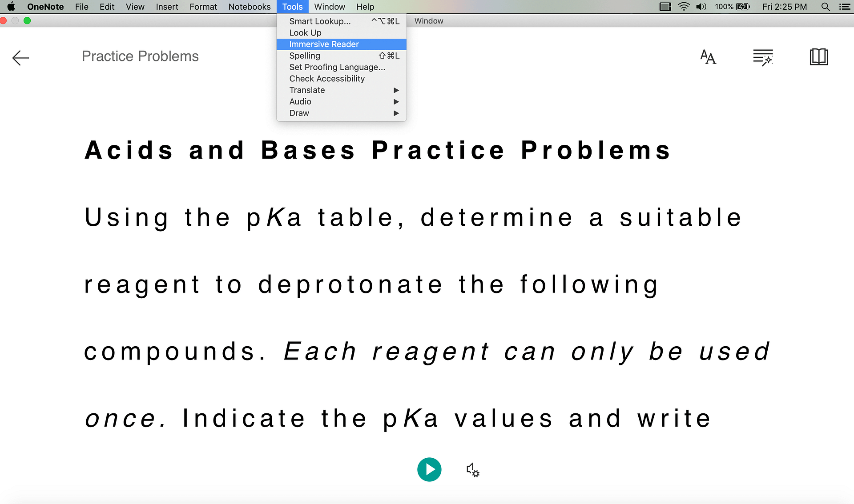Click the Play button for audio playback
This screenshot has width=854, height=504.
tap(429, 469)
